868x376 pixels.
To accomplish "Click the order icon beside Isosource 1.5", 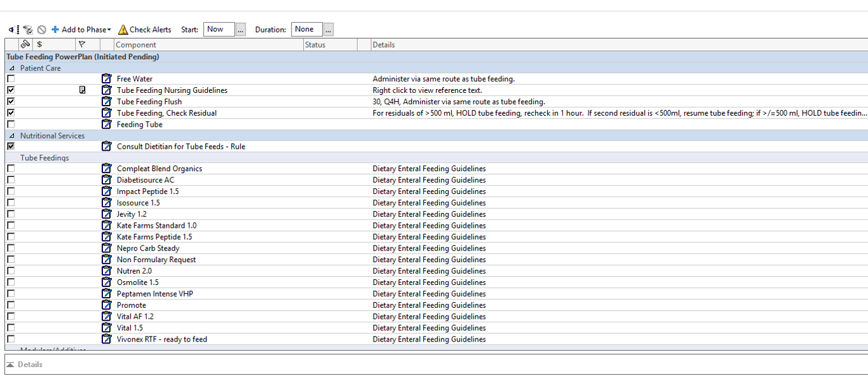I will pyautogui.click(x=107, y=203).
